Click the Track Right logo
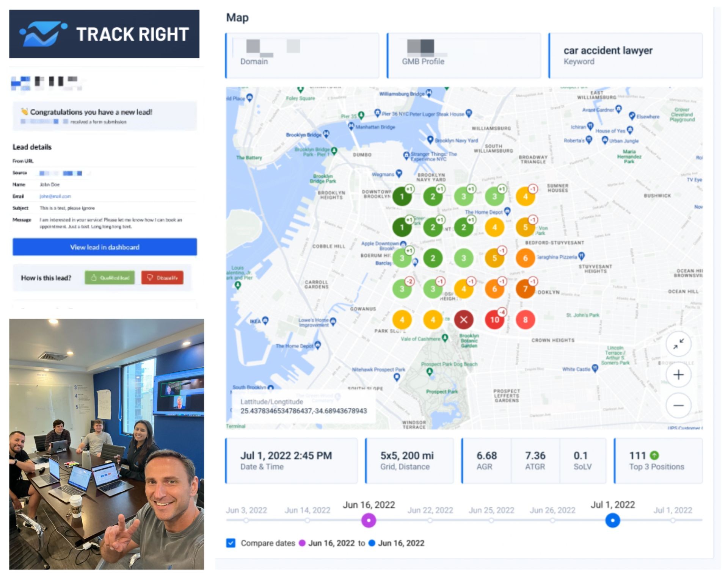The image size is (728, 582). pos(104,34)
